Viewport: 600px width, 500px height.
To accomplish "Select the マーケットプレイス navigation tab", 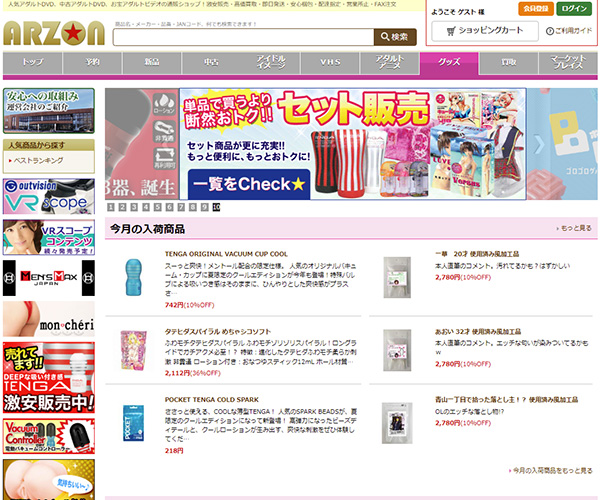I will [568, 62].
